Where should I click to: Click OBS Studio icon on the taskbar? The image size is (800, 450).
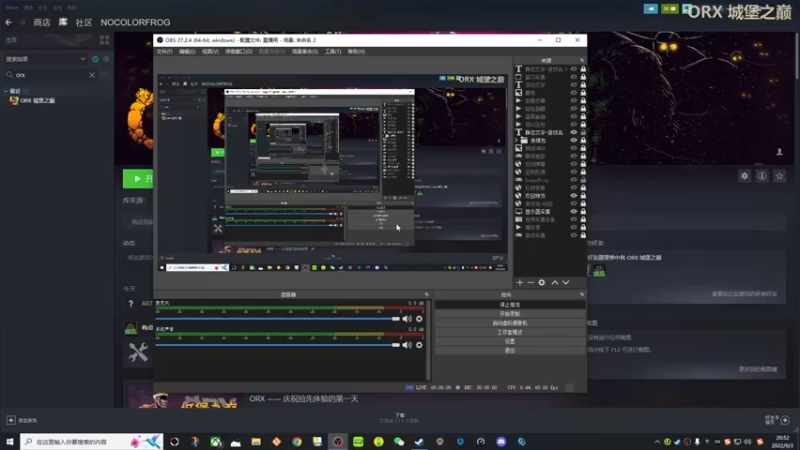point(338,442)
